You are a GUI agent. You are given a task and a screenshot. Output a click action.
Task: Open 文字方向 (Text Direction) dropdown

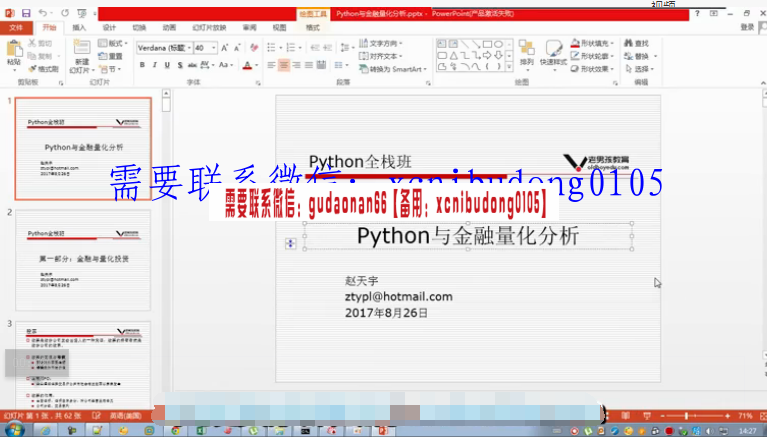[x=381, y=44]
